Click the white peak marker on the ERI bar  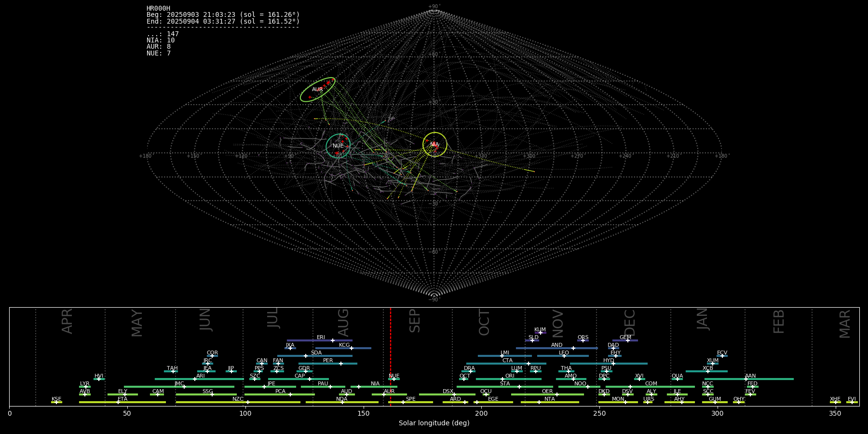(333, 340)
